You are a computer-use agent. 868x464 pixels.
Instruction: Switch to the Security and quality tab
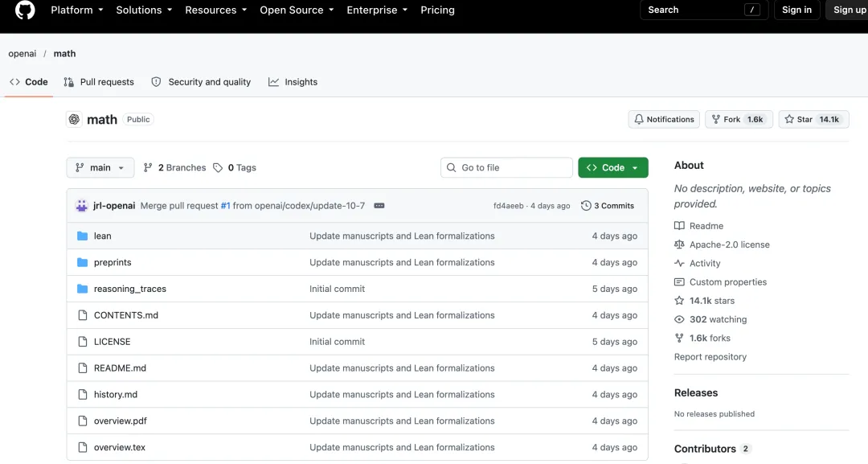201,82
